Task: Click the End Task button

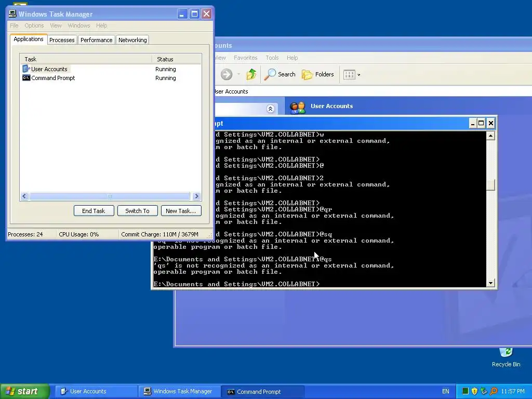Action: pos(94,211)
